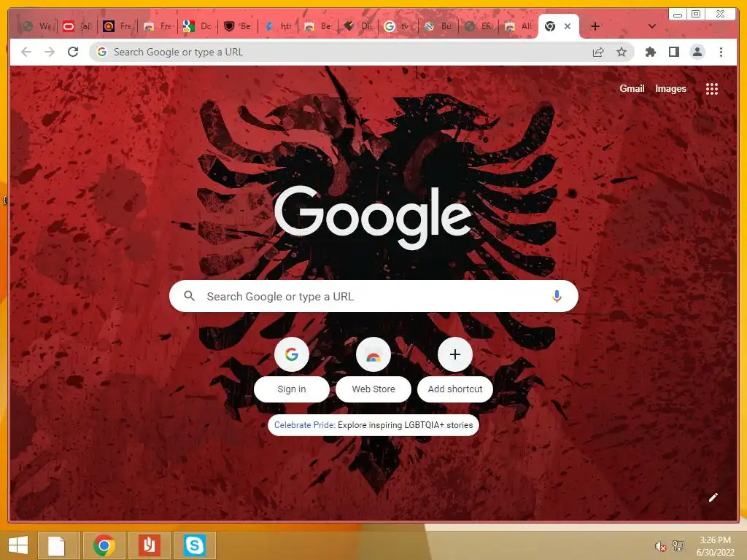Open the network status tray icon

pos(678,546)
